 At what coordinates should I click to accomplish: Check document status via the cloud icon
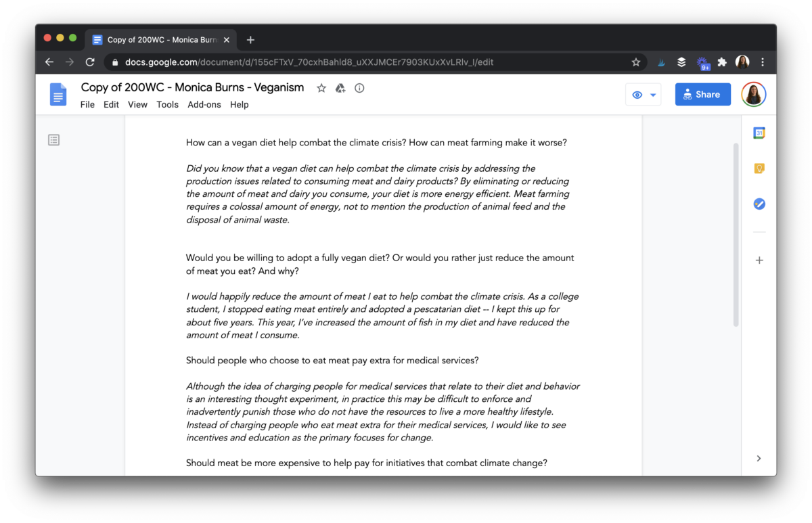(x=359, y=87)
